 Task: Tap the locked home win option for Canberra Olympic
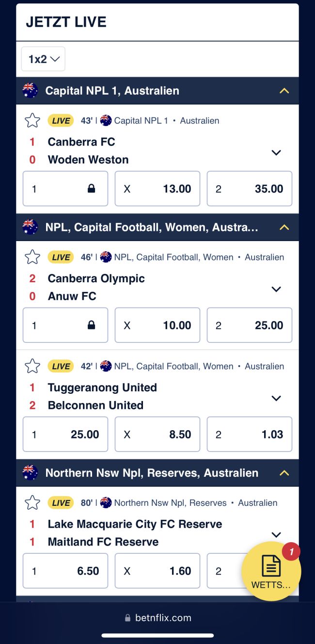pos(65,325)
